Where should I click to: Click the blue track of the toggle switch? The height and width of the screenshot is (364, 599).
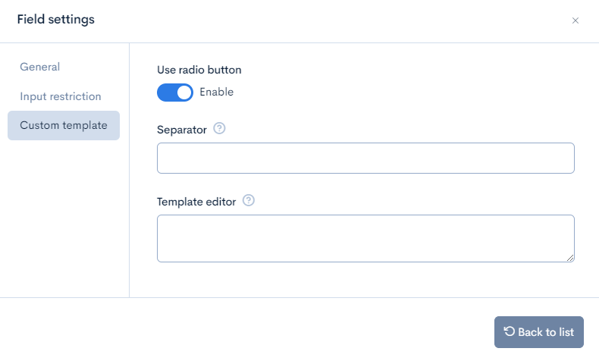tap(167, 93)
